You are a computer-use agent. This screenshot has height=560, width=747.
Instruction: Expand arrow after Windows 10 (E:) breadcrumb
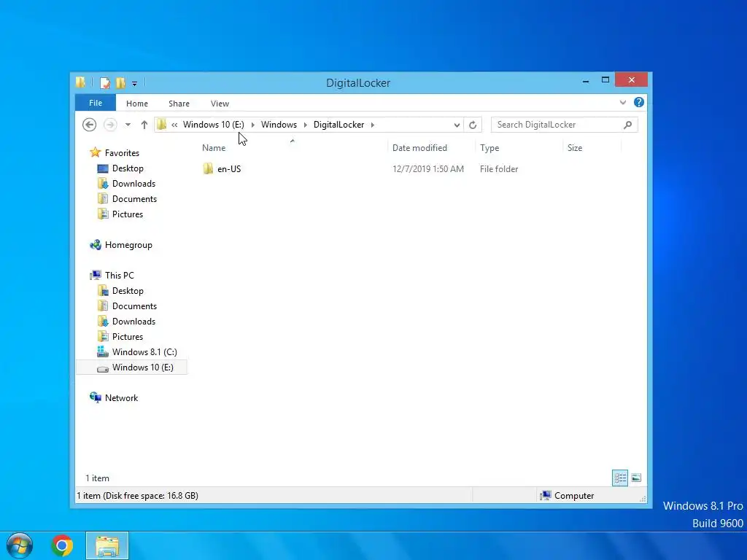coord(252,125)
